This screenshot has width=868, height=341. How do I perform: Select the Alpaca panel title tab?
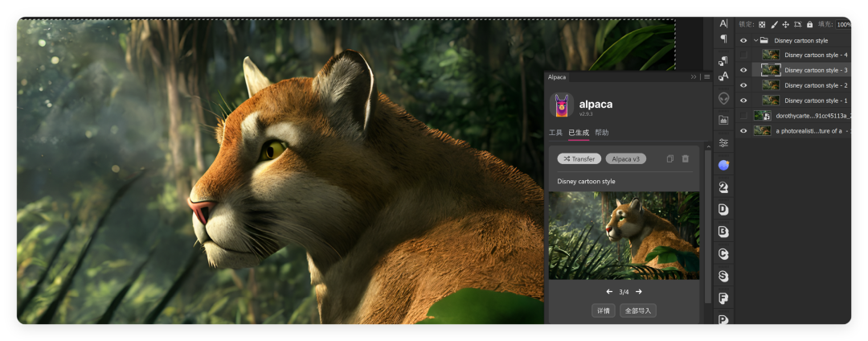pyautogui.click(x=557, y=77)
